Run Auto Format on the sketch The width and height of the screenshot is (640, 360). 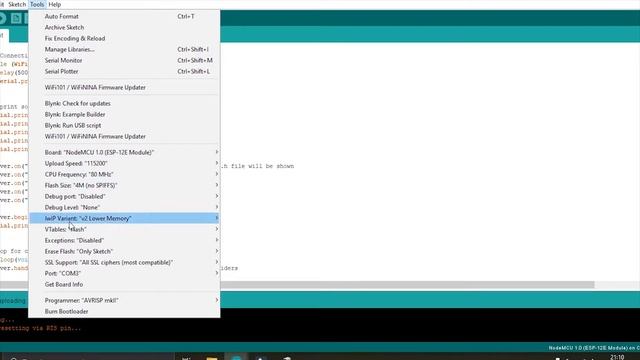(124, 16)
